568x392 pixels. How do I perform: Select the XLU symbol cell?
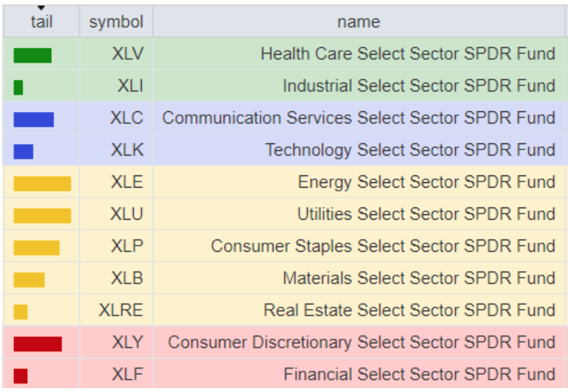[127, 214]
